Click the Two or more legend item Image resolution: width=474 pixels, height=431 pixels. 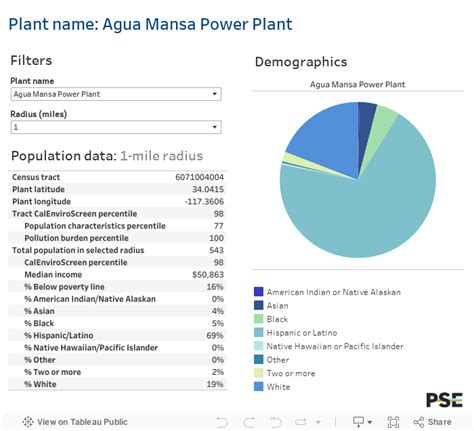pyautogui.click(x=284, y=373)
